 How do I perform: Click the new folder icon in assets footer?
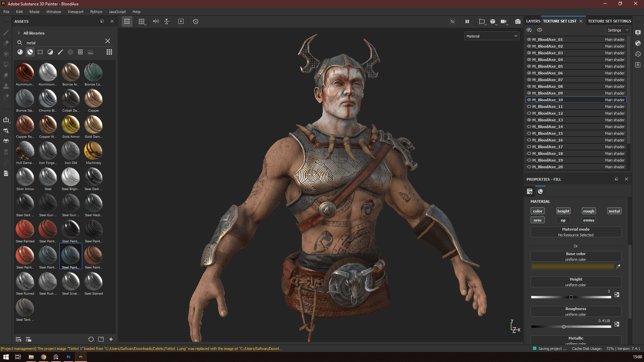coord(101,339)
